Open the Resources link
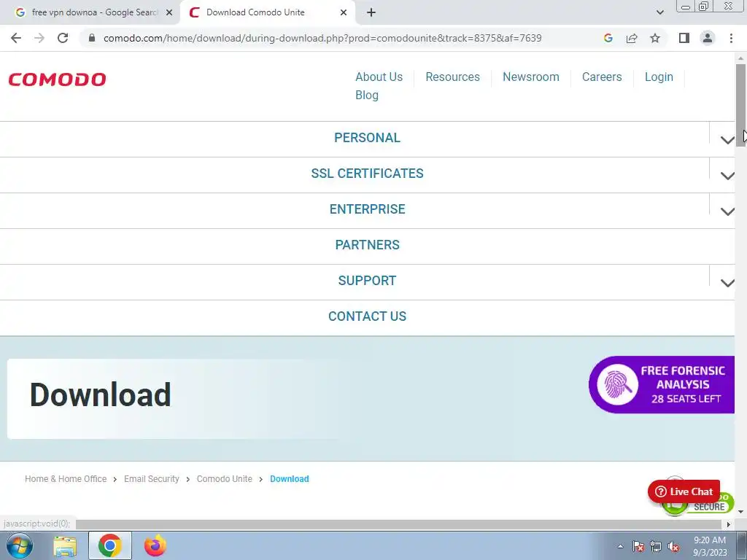Viewport: 747px width, 560px height. 452,77
